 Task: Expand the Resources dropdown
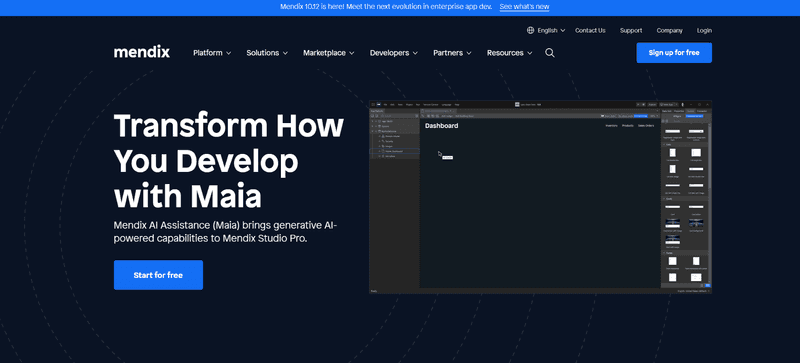[509, 53]
